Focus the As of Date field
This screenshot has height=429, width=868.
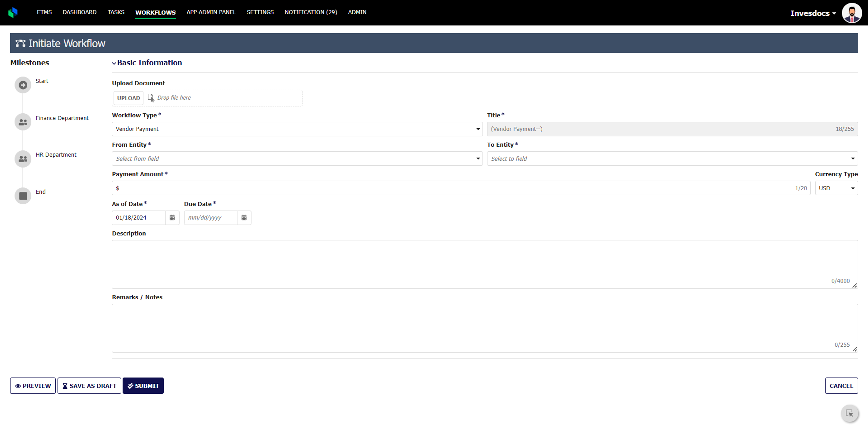(x=139, y=217)
